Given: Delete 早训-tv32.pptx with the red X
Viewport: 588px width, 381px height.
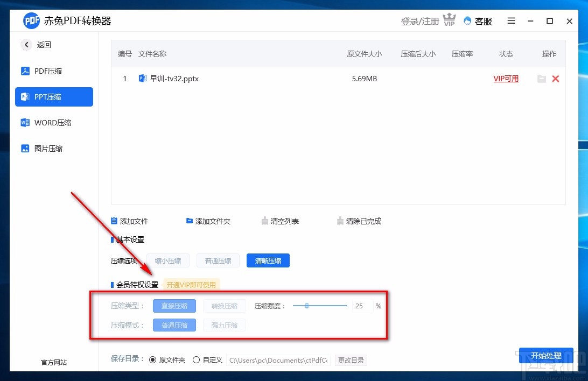Looking at the screenshot, I should pos(556,79).
